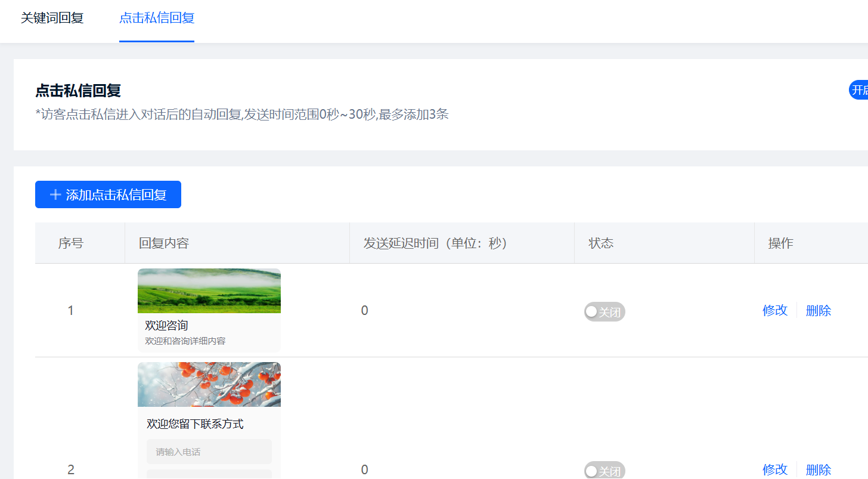
Task: Open the snowy persimmon thumbnail image
Action: (x=209, y=385)
